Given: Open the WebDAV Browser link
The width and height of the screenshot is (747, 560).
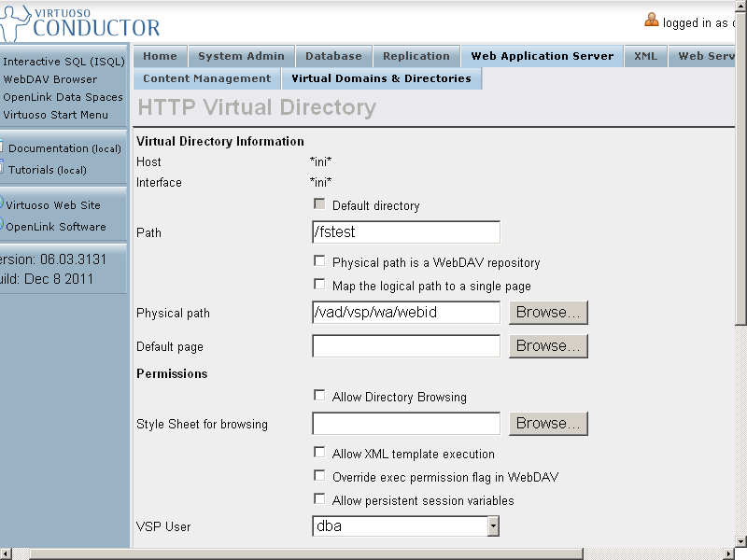Looking at the screenshot, I should click(50, 79).
